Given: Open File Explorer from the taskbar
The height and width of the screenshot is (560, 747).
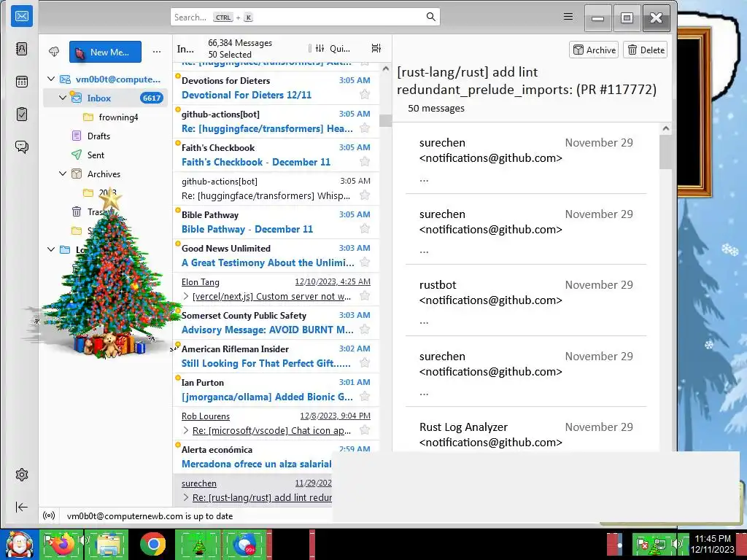Looking at the screenshot, I should [x=108, y=545].
